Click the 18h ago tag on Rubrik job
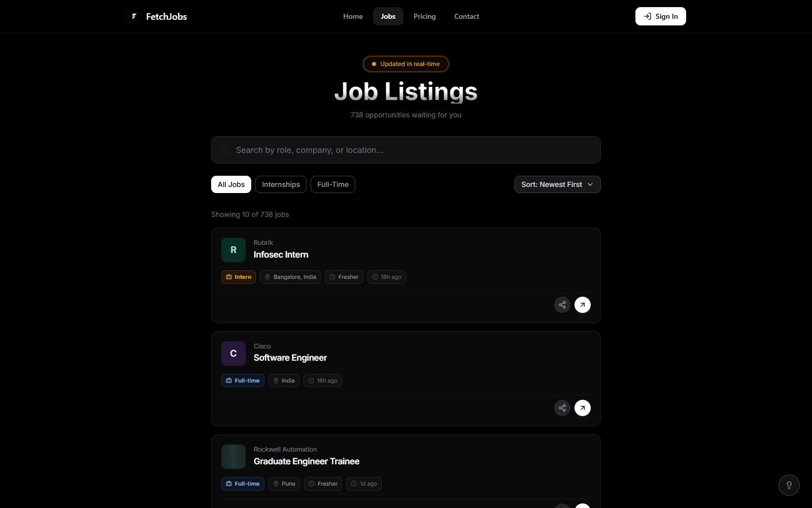The image size is (812, 508). point(387,277)
